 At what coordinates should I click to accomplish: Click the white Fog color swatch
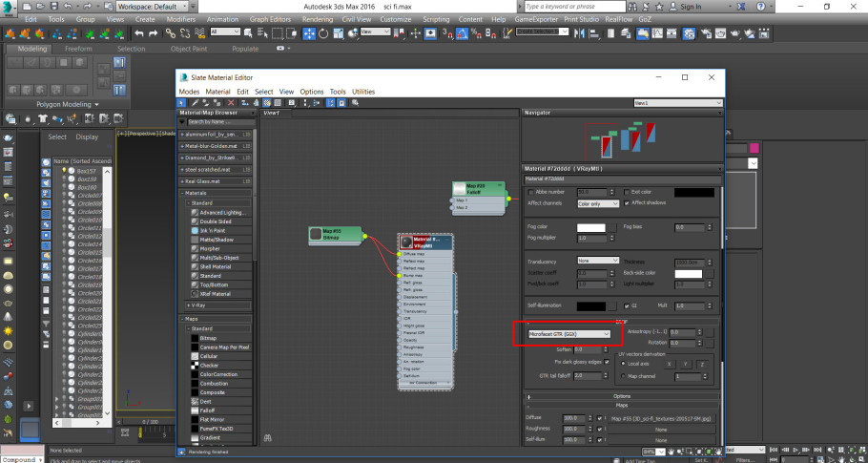pos(590,227)
